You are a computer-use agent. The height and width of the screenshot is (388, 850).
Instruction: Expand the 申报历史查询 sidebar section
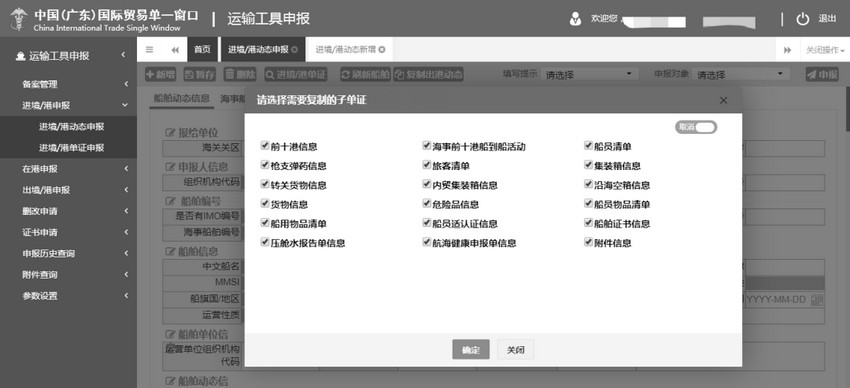pos(68,253)
